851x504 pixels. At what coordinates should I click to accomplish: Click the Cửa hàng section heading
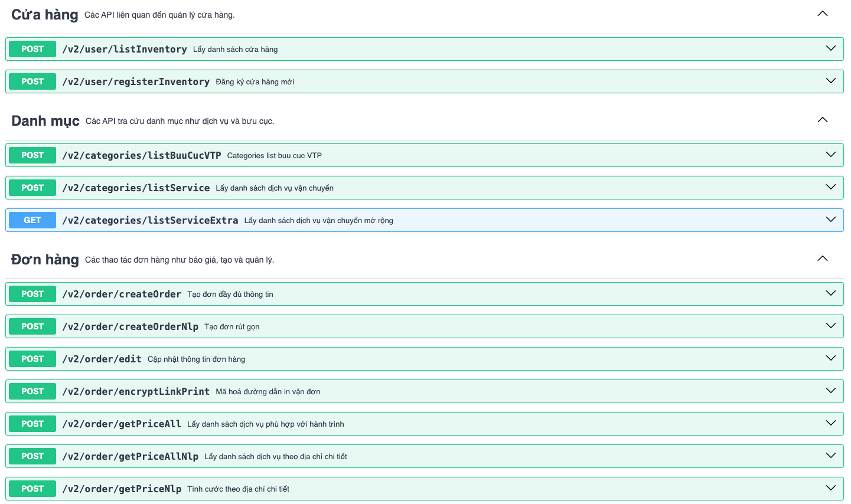(x=44, y=14)
